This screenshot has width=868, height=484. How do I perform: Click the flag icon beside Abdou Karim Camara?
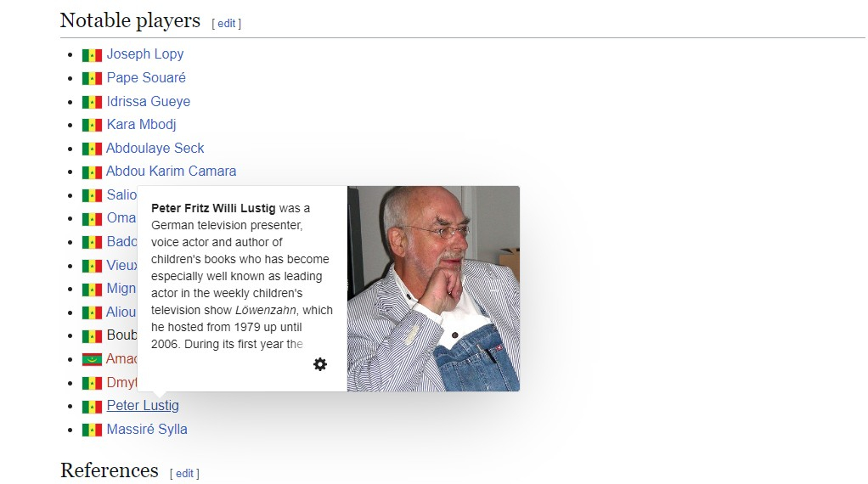click(x=92, y=172)
